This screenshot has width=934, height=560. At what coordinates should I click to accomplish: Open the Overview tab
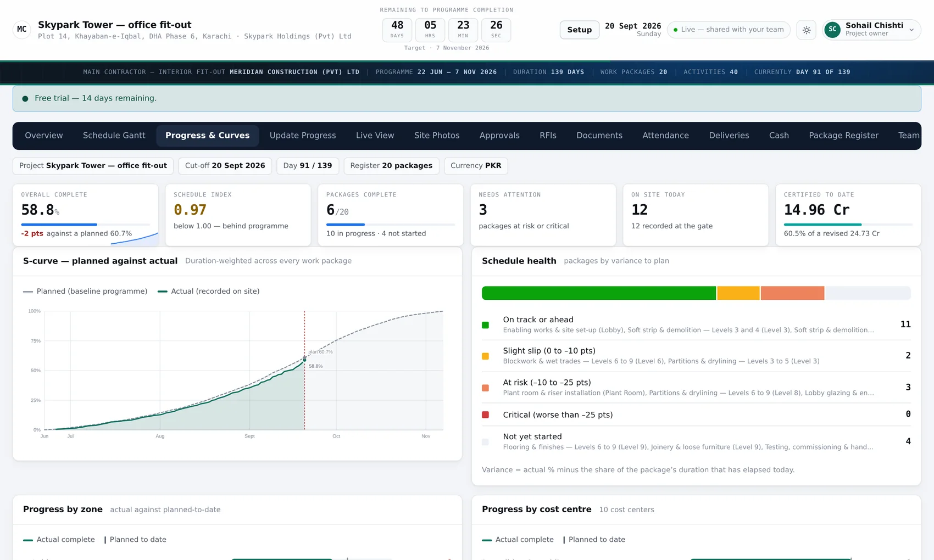tap(44, 136)
